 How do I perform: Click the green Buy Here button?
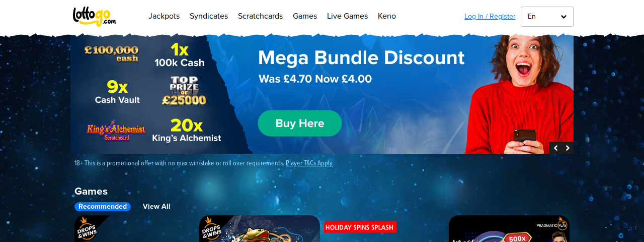(x=300, y=124)
